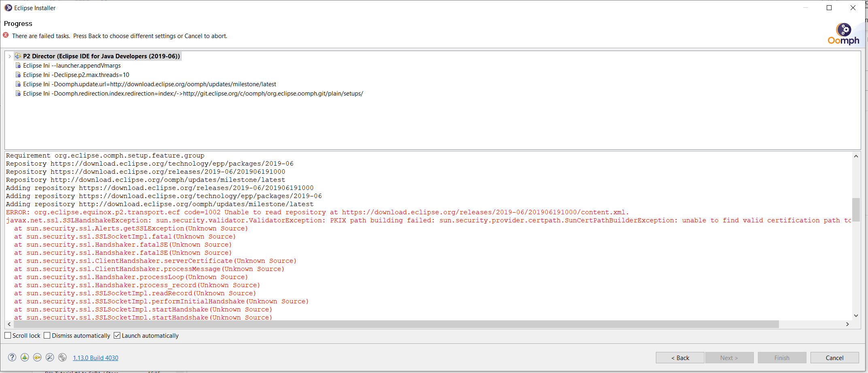Viewport: 868px width, 373px height.
Task: Click the disabled Finish button
Action: click(782, 358)
